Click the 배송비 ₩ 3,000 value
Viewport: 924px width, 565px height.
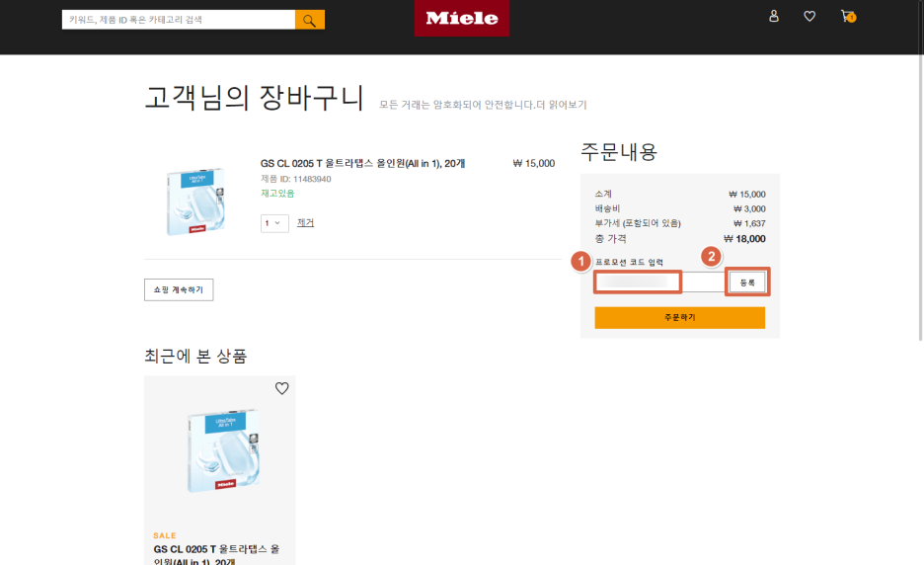click(x=749, y=208)
